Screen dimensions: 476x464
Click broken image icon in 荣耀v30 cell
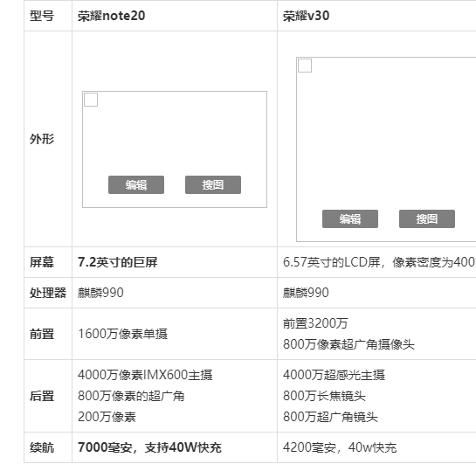click(x=305, y=66)
